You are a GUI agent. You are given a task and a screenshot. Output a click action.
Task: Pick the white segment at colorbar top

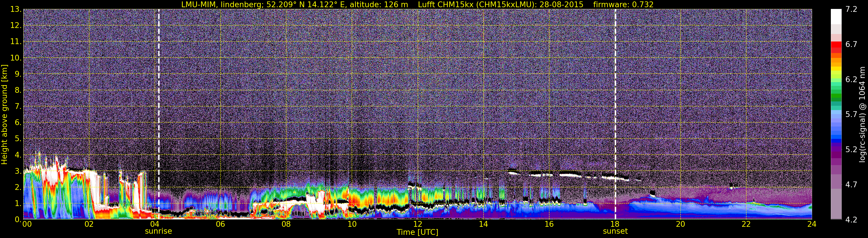coord(836,16)
